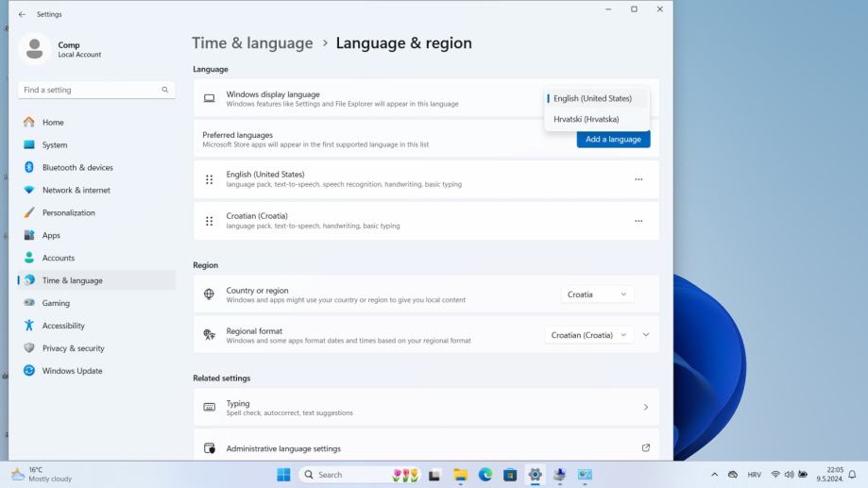Open the Accounts settings page
The image size is (868, 488).
97,259
